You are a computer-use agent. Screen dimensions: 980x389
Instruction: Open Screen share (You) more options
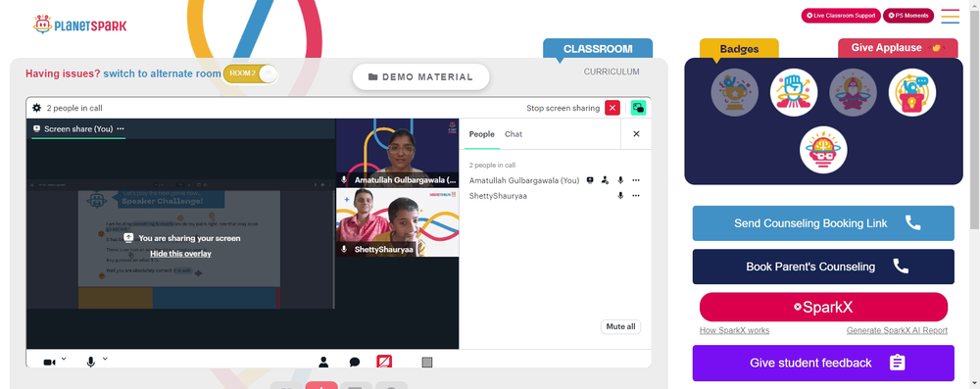(x=121, y=128)
